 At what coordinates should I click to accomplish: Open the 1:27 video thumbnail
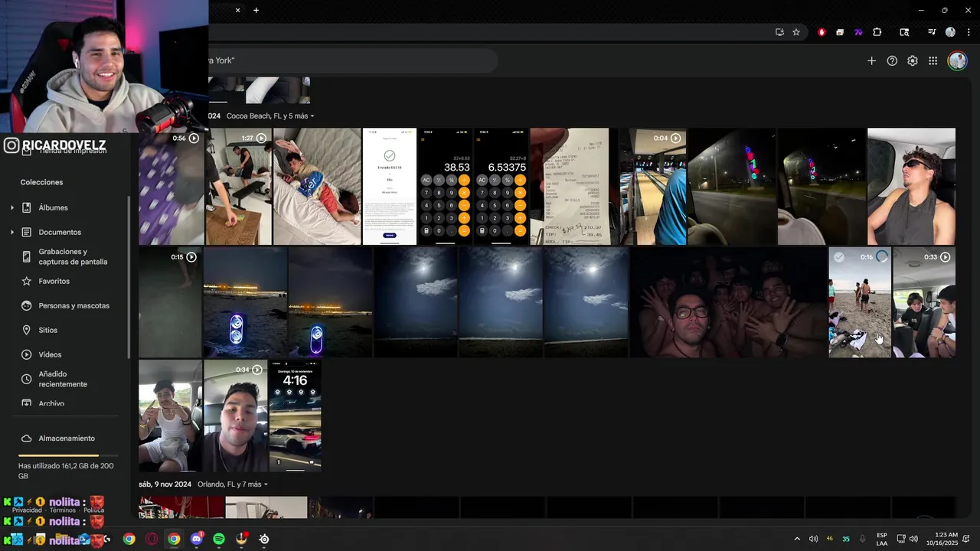pos(239,186)
